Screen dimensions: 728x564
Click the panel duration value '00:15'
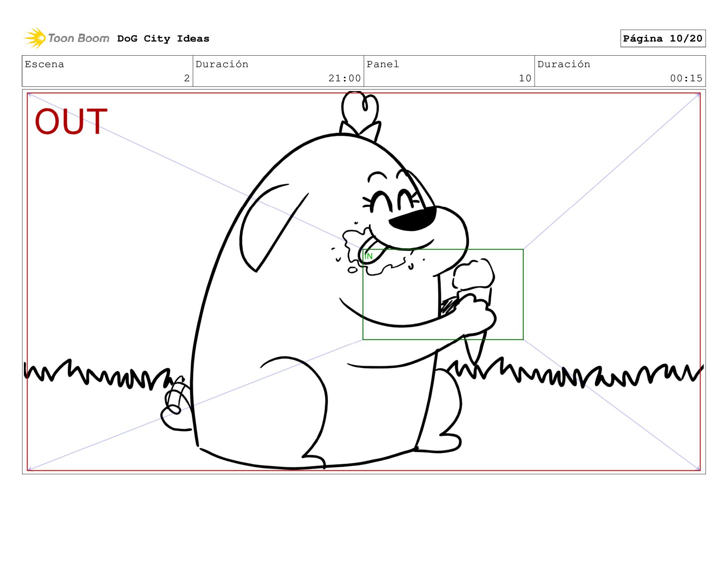tap(686, 78)
